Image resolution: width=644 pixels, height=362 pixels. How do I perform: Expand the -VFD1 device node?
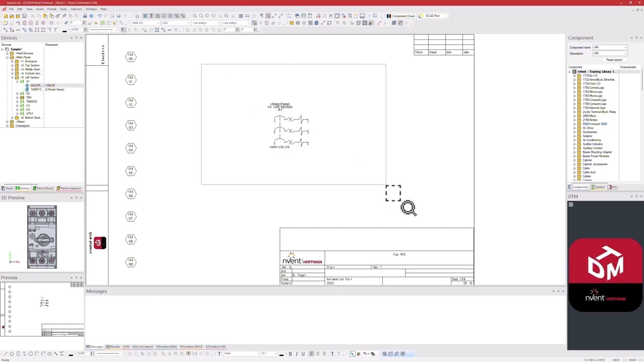pos(17,114)
